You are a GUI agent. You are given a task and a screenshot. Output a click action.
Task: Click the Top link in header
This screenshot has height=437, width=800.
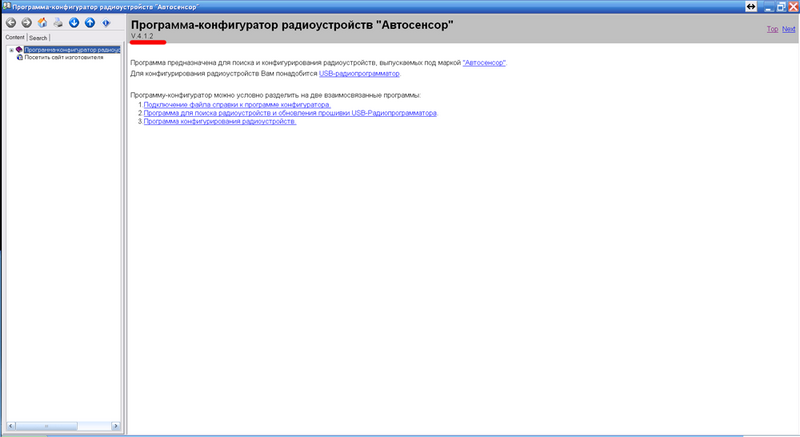tap(772, 29)
